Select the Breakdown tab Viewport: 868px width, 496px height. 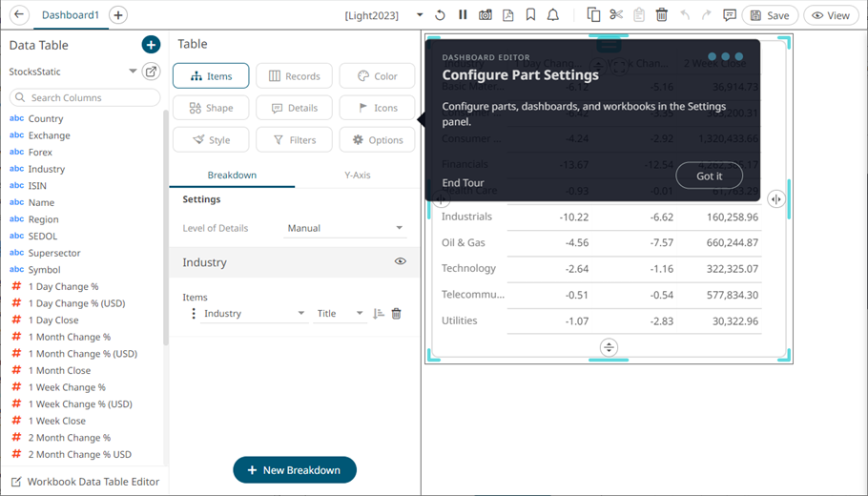pos(232,176)
